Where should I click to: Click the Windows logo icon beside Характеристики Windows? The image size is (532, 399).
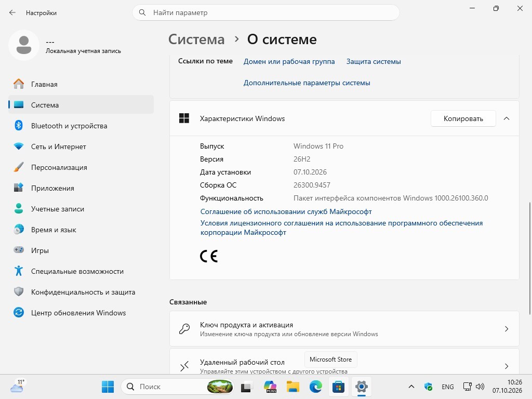(184, 118)
